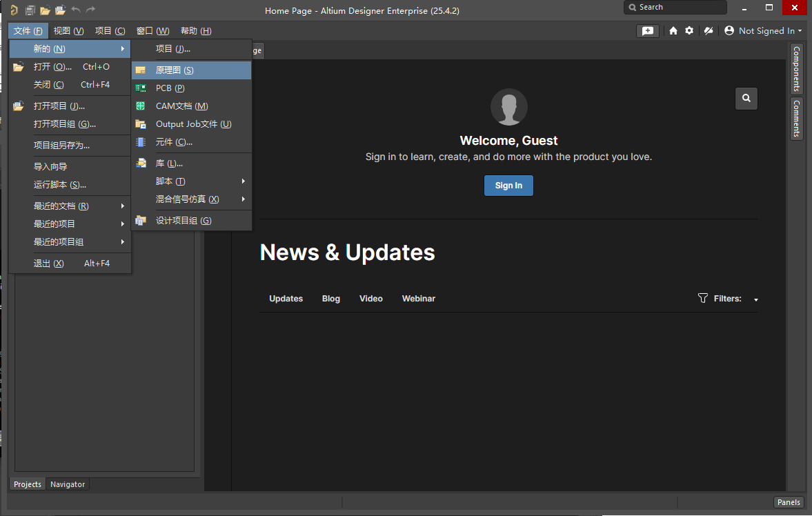Choose 设计项目组 (G) in the submenu
812x516 pixels.
pos(192,221)
